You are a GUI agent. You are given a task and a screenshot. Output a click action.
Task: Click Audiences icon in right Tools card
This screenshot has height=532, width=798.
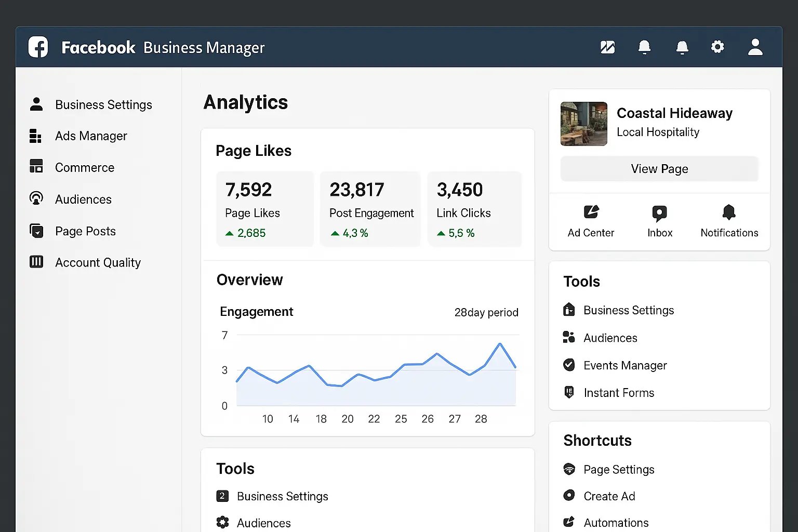(x=569, y=337)
